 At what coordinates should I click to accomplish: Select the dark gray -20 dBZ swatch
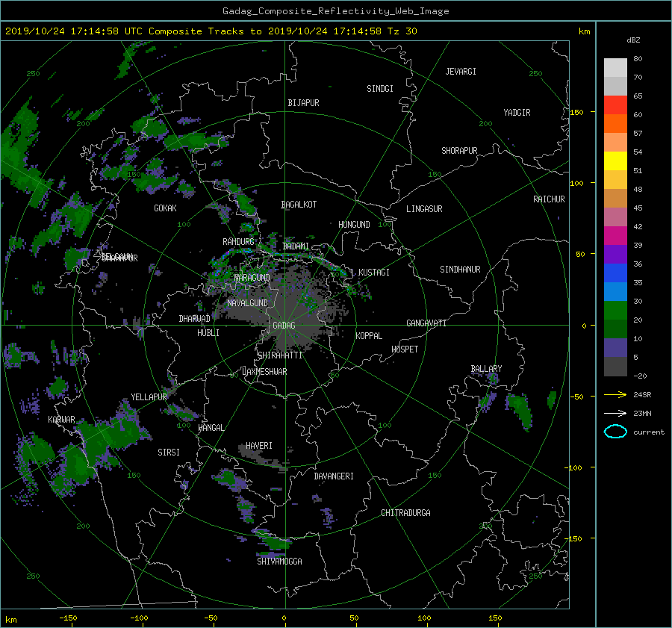coord(615,366)
